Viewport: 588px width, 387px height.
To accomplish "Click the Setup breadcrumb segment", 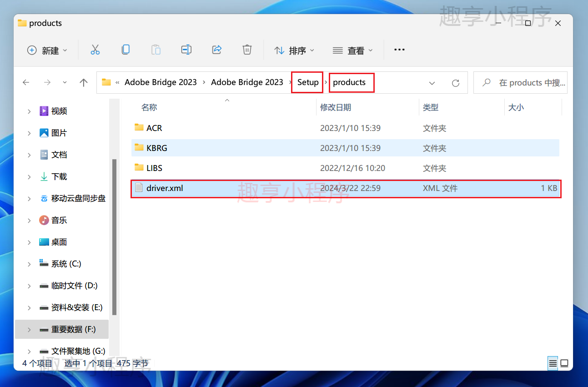I will coord(308,82).
